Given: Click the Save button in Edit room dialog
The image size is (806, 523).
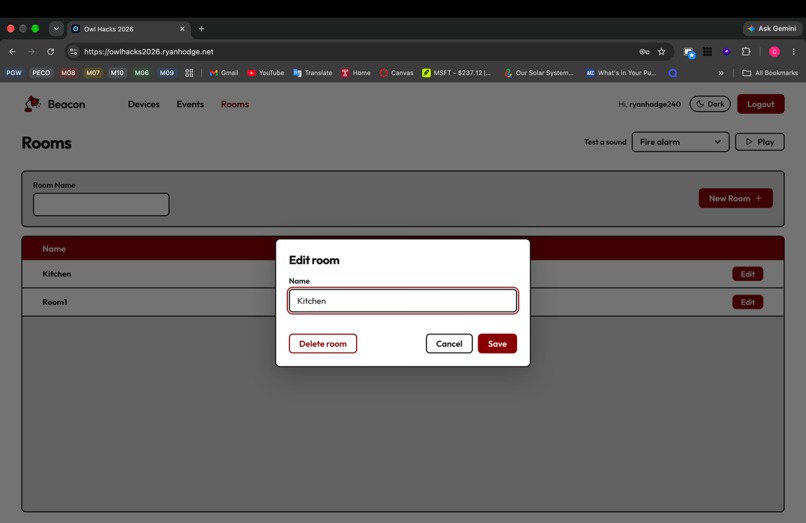Looking at the screenshot, I should click(497, 344).
